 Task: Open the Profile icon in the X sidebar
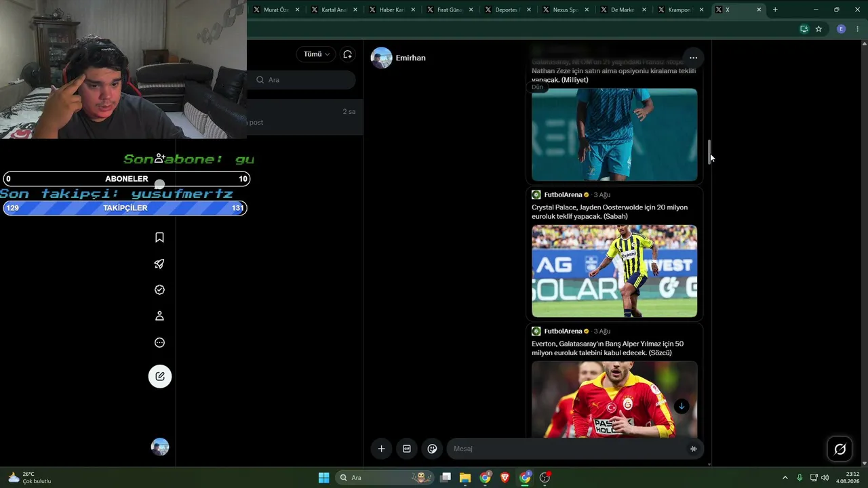point(159,316)
